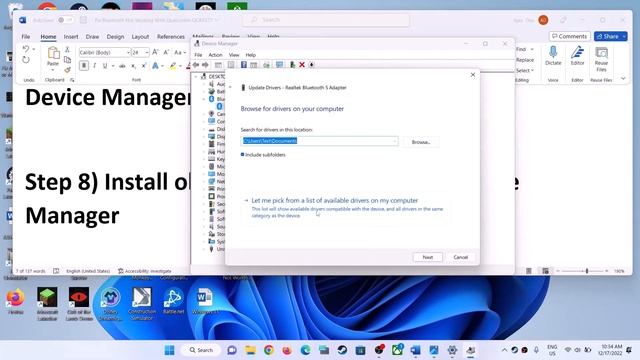The height and width of the screenshot is (360, 640).
Task: Switch to the References ribbon tab
Action: [171, 37]
